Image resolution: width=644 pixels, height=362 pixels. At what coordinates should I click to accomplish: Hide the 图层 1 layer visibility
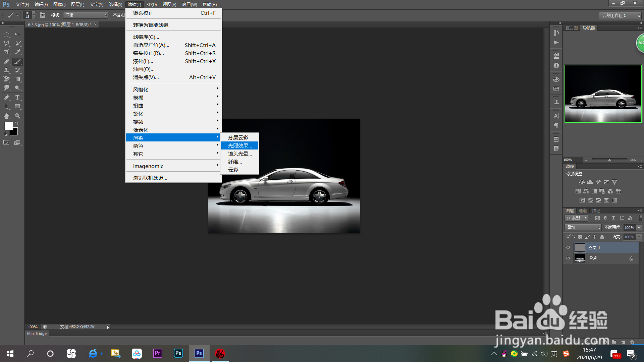click(568, 248)
